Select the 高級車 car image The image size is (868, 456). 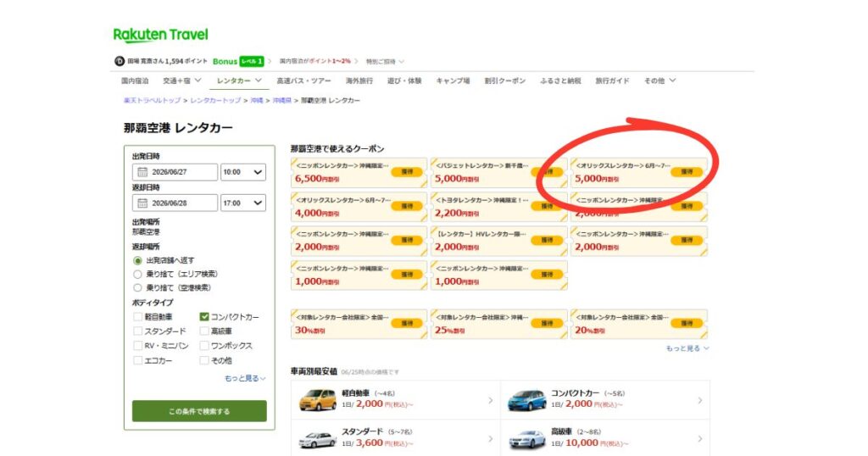coord(527,439)
